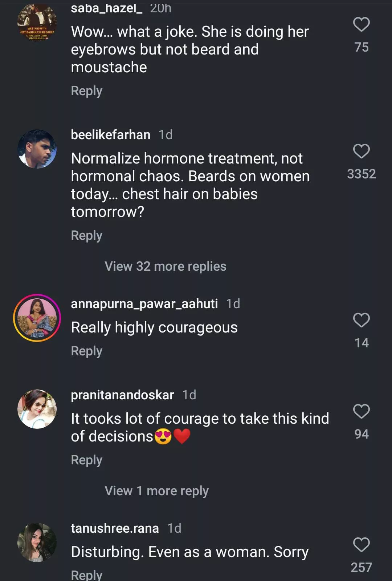Expand View 32 more replies
The width and height of the screenshot is (392, 581).
(165, 266)
